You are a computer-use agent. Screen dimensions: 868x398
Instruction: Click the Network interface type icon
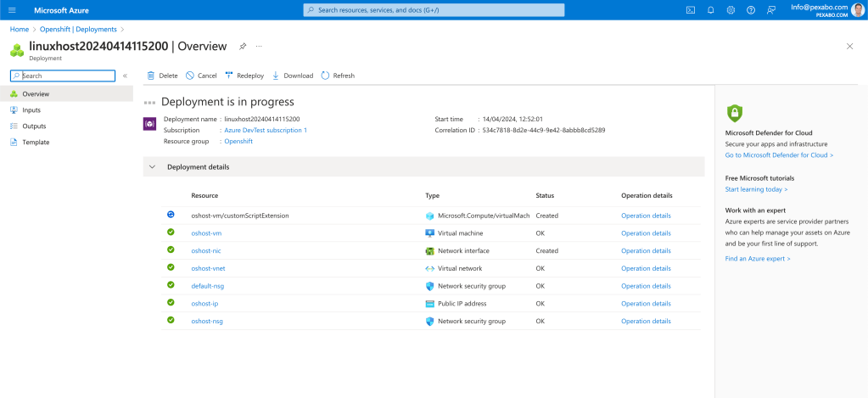point(429,250)
